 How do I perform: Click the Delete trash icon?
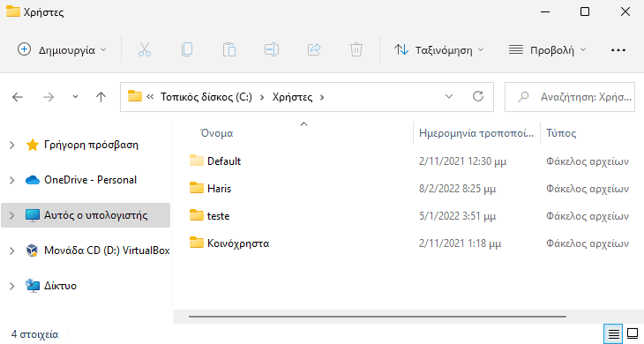[x=356, y=49]
